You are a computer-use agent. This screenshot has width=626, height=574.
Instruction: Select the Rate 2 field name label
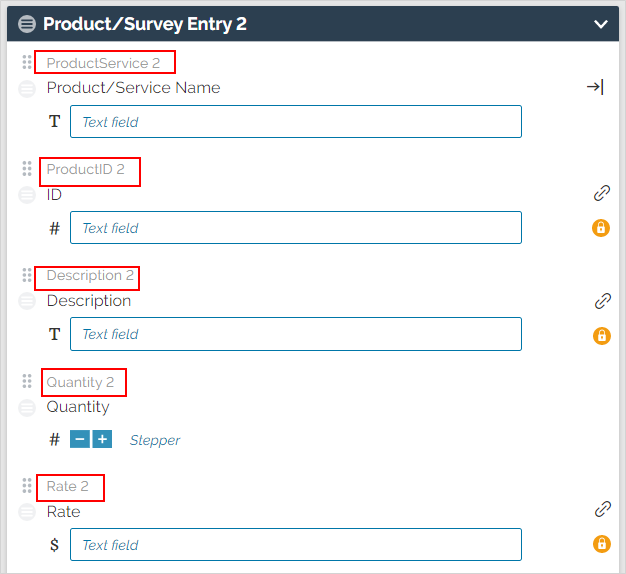(67, 486)
